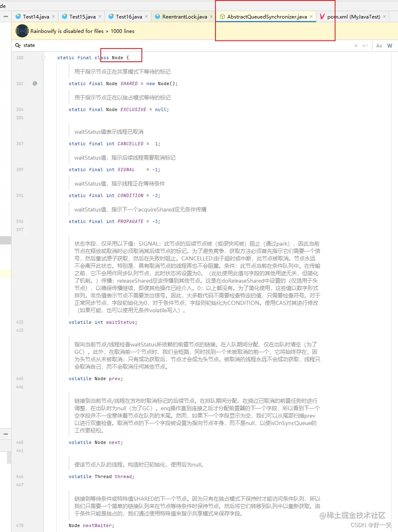Click the thread field name

[x=123, y=477]
